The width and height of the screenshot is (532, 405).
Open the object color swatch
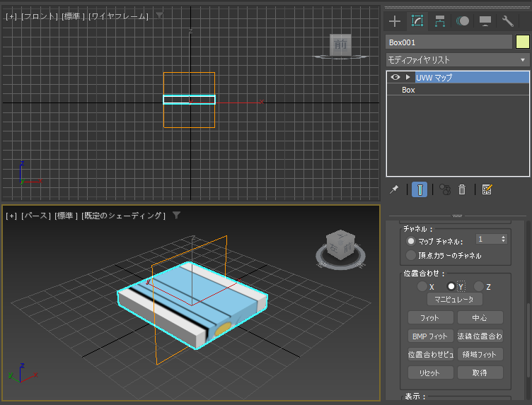(x=523, y=42)
